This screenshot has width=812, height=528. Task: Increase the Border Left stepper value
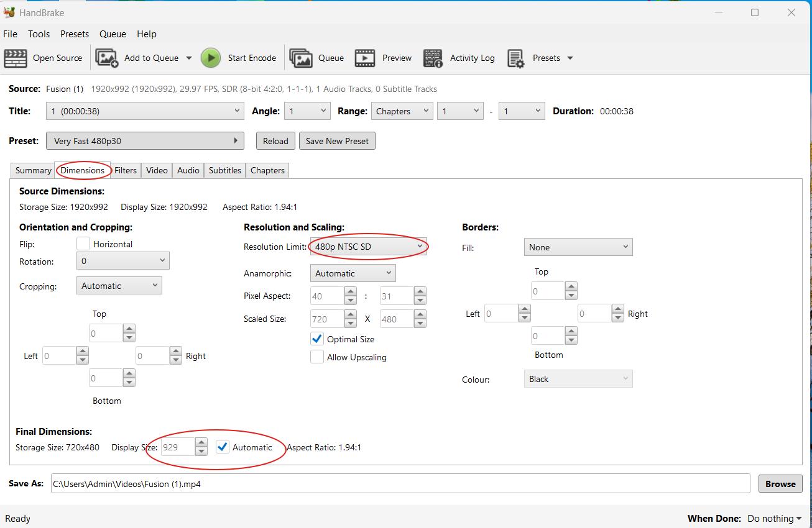click(524, 309)
